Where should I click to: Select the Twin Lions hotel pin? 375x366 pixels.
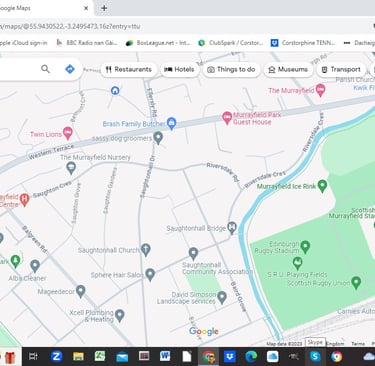pyautogui.click(x=68, y=133)
